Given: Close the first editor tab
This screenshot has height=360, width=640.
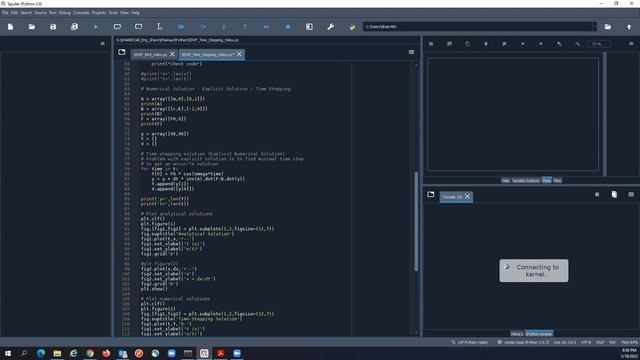Looking at the screenshot, I should [172, 54].
